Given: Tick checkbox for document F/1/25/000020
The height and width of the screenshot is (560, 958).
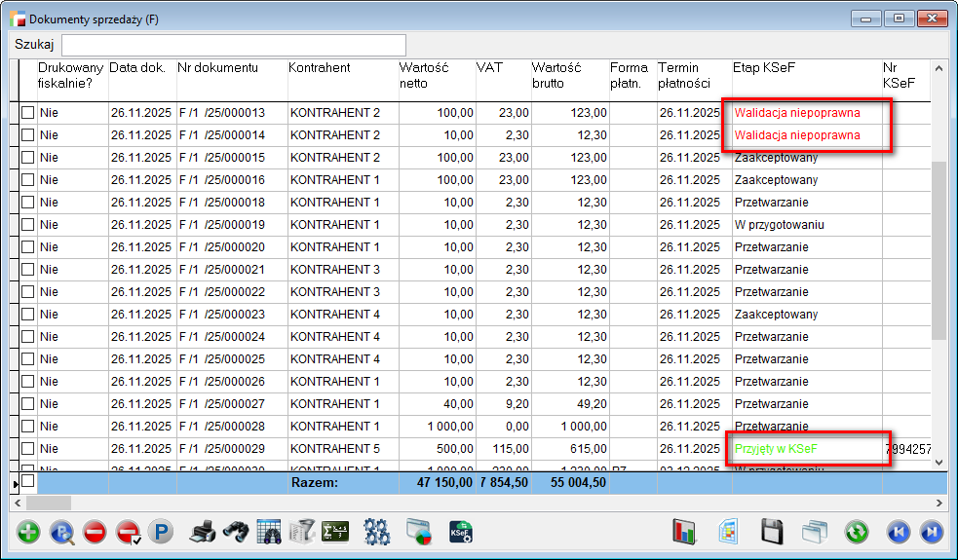Looking at the screenshot, I should point(27,247).
